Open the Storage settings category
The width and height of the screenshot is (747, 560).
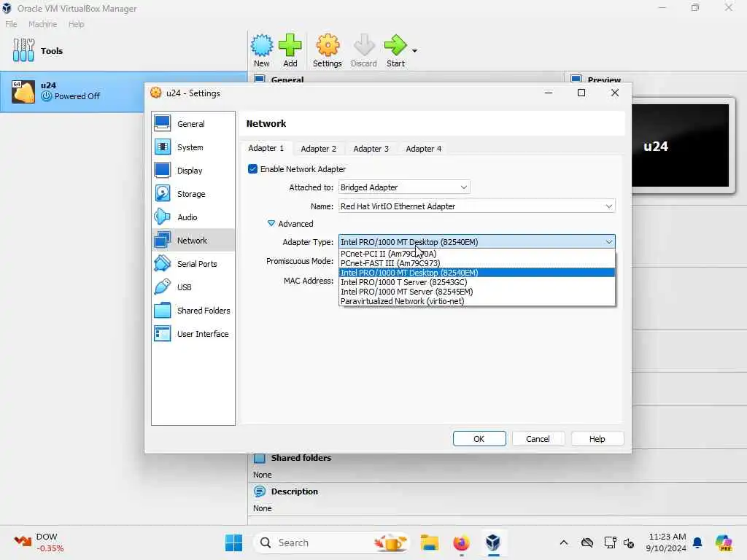[x=193, y=194]
